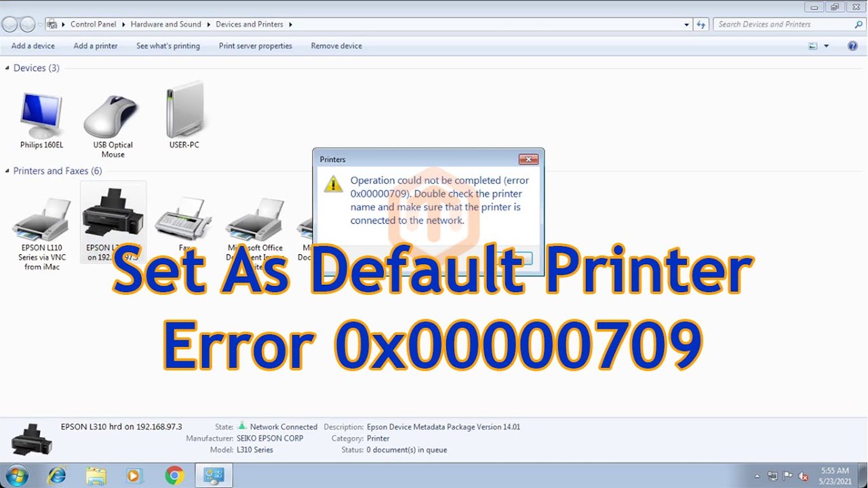Viewport: 868px width, 488px height.
Task: Click in Search Devices and Printers field
Action: [x=783, y=24]
